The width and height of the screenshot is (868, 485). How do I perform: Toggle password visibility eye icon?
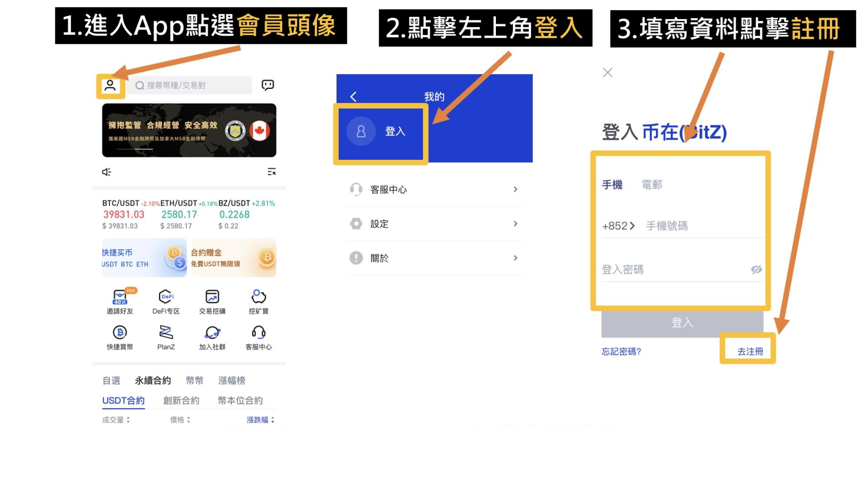[756, 270]
